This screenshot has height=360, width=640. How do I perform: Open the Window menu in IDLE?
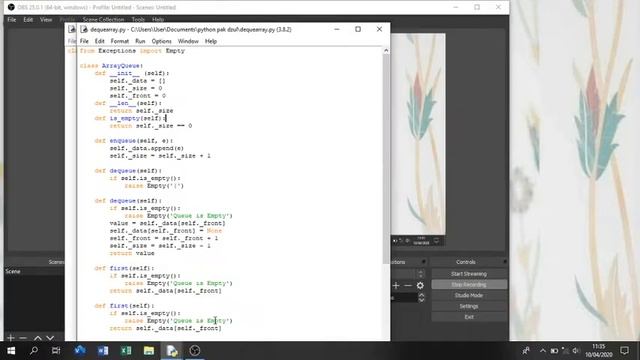coord(188,41)
